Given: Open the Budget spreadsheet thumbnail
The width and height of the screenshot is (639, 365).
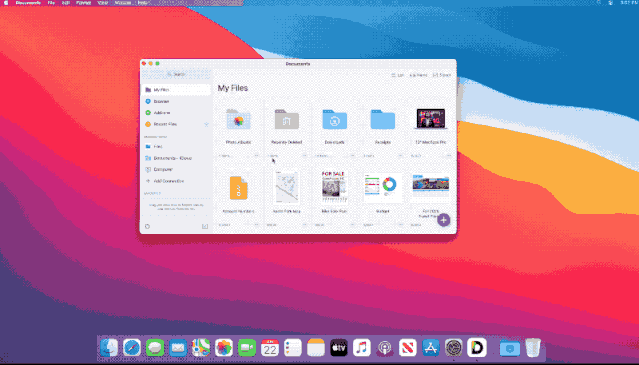Looking at the screenshot, I should pos(383,187).
